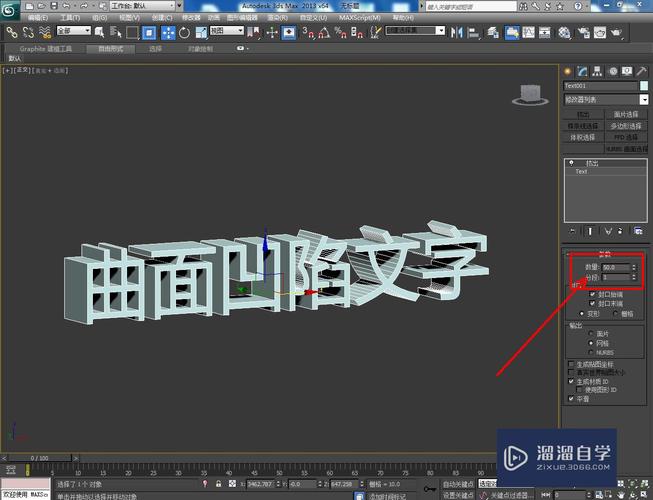The image size is (653, 500).
Task: Select the 变形 morph radio button
Action: 582,313
